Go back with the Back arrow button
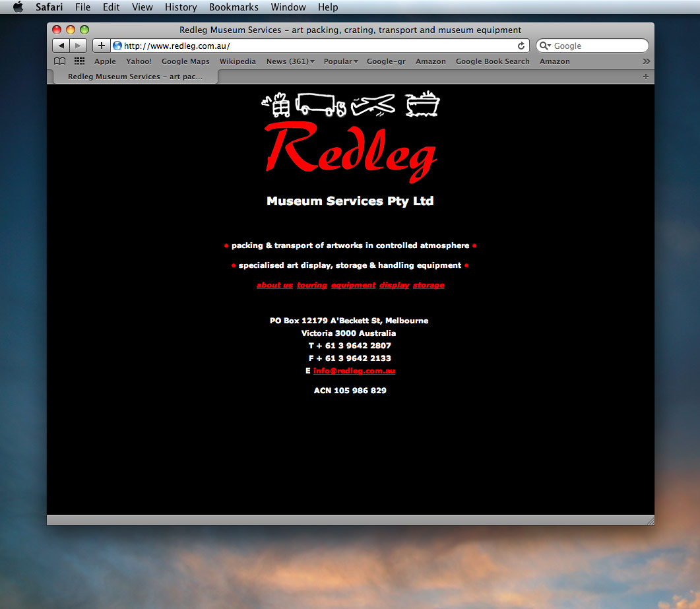 tap(61, 46)
